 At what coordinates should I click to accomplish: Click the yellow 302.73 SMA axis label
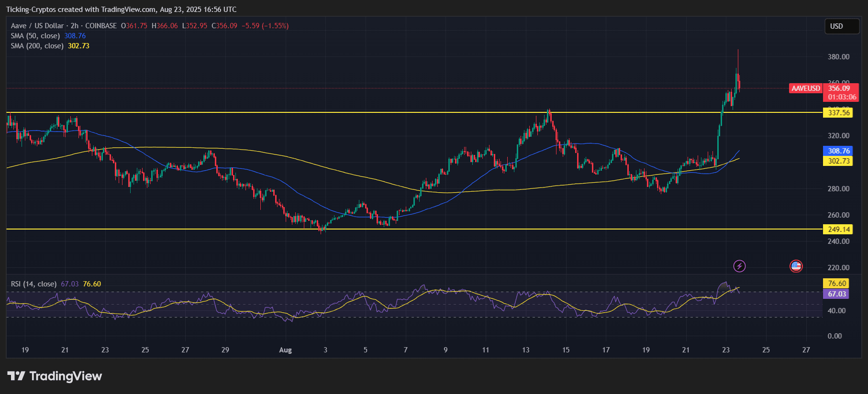(839, 161)
